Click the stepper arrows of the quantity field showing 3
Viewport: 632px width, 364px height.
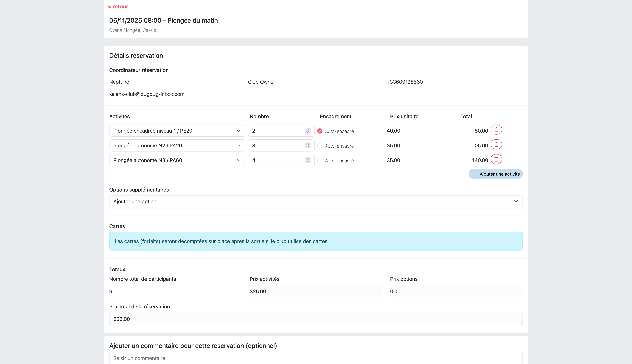(x=308, y=146)
